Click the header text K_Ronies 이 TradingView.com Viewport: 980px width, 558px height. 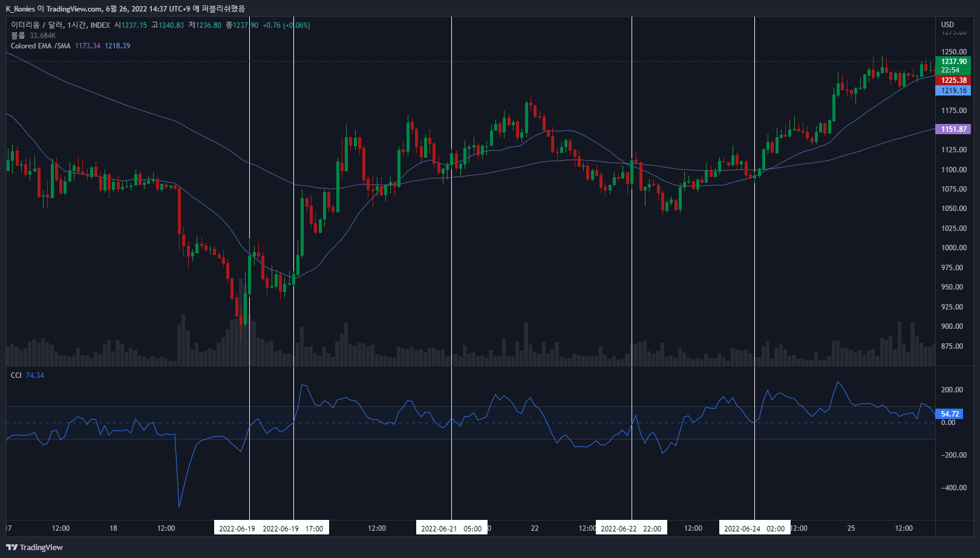tap(54, 8)
